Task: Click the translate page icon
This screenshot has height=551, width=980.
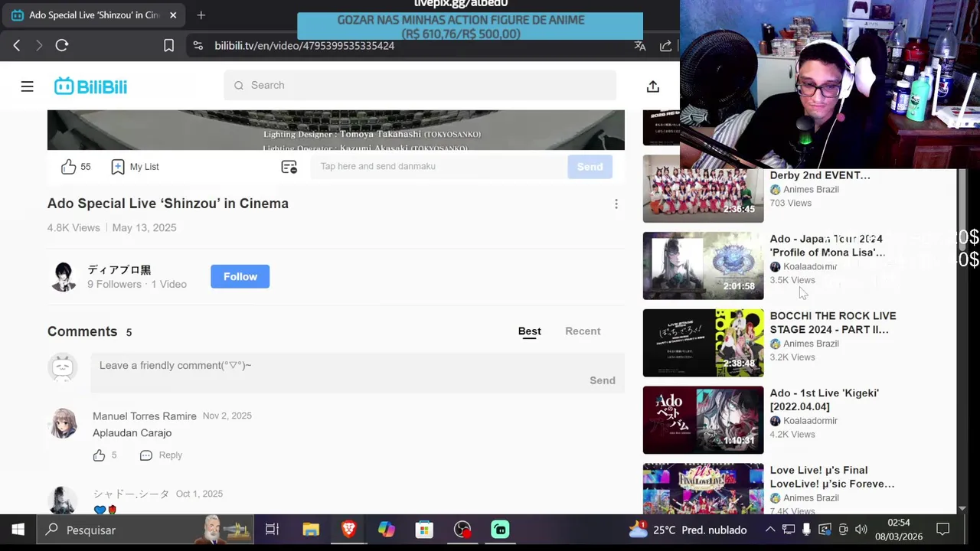Action: pyautogui.click(x=640, y=46)
